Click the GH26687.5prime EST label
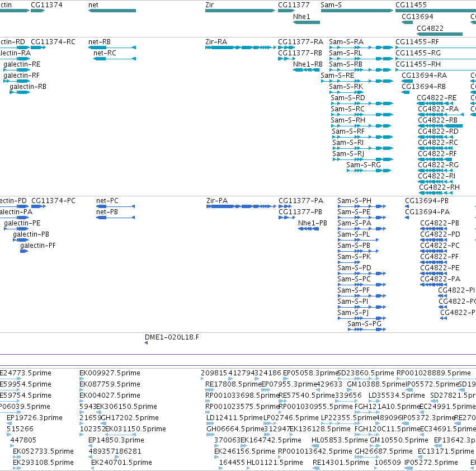 point(384,451)
